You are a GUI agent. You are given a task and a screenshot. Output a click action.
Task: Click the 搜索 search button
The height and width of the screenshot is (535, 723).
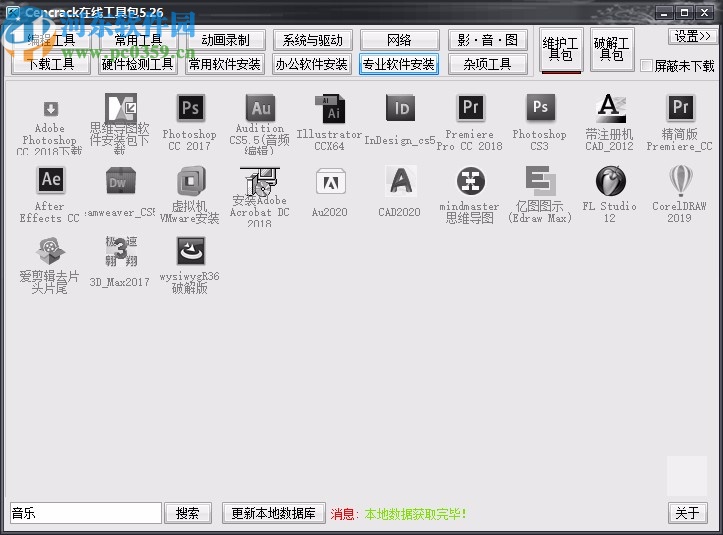pos(188,513)
